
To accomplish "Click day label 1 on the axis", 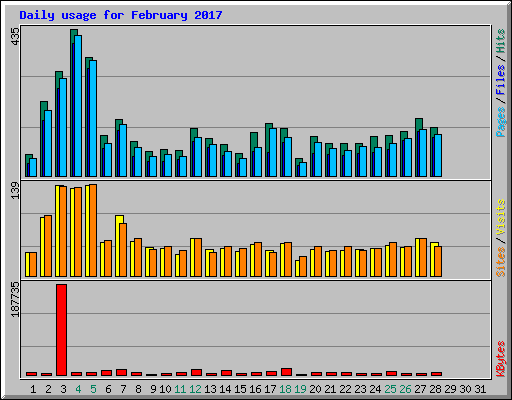I will (x=33, y=389).
